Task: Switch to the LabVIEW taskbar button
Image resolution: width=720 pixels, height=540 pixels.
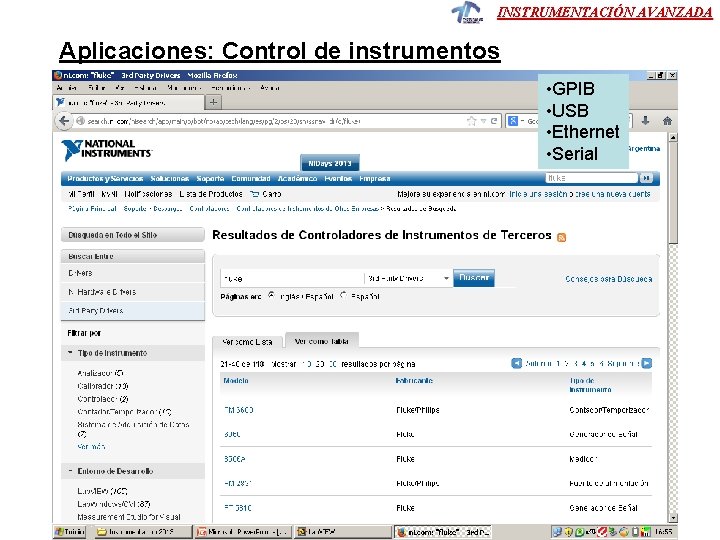Action: pyautogui.click(x=342, y=532)
